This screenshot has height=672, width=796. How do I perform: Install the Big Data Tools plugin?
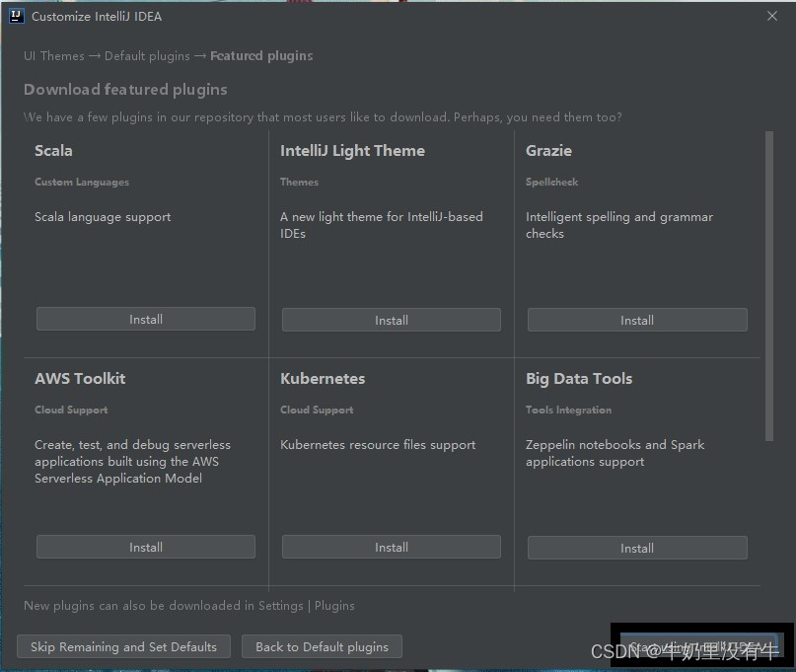pyautogui.click(x=637, y=548)
